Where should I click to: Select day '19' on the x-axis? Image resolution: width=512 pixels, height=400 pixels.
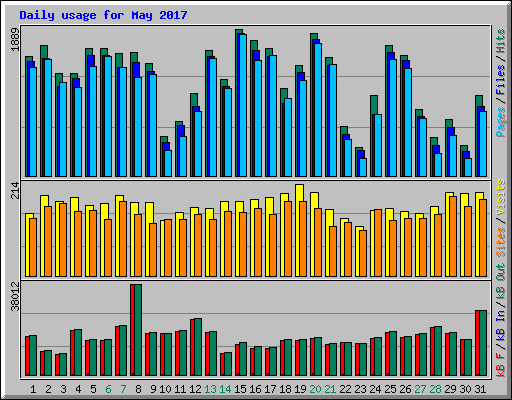[300, 389]
